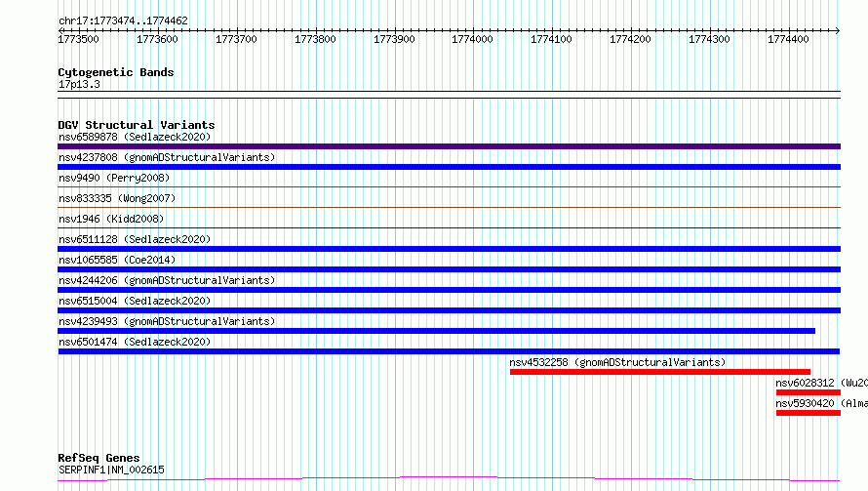Click ruler position 1773500
The height and width of the screenshot is (491, 868).
(x=79, y=39)
